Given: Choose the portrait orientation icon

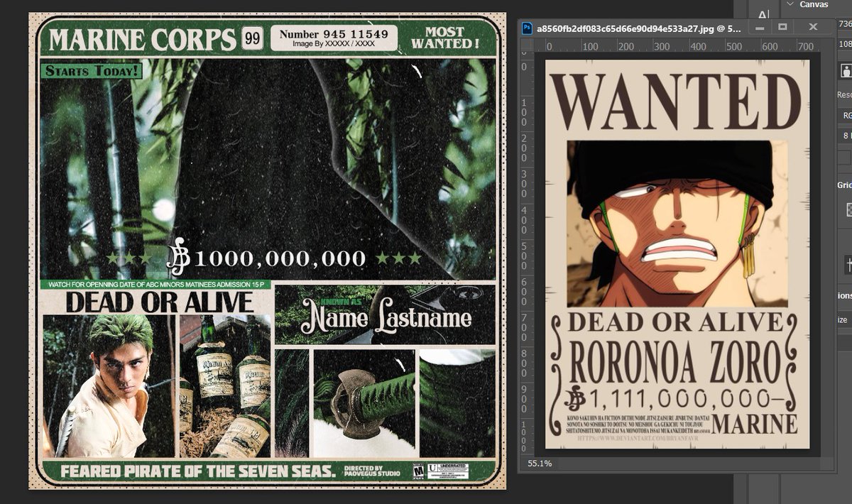Looking at the screenshot, I should pyautogui.click(x=846, y=70).
